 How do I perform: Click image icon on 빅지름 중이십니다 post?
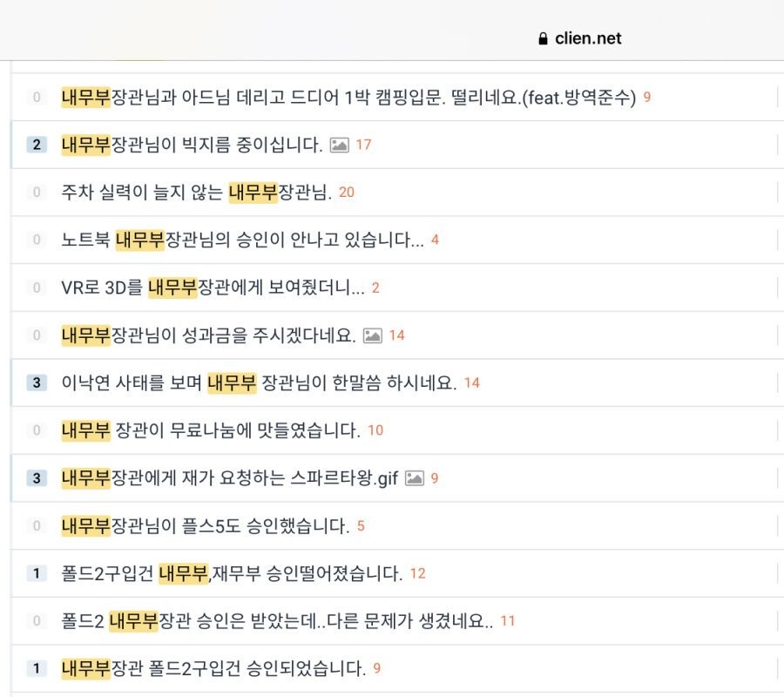coord(340,145)
